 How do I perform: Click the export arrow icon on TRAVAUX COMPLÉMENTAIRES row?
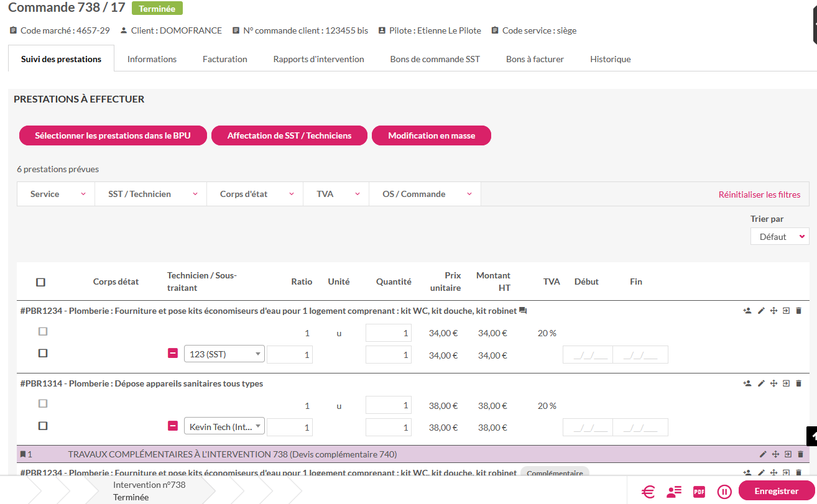[788, 454]
